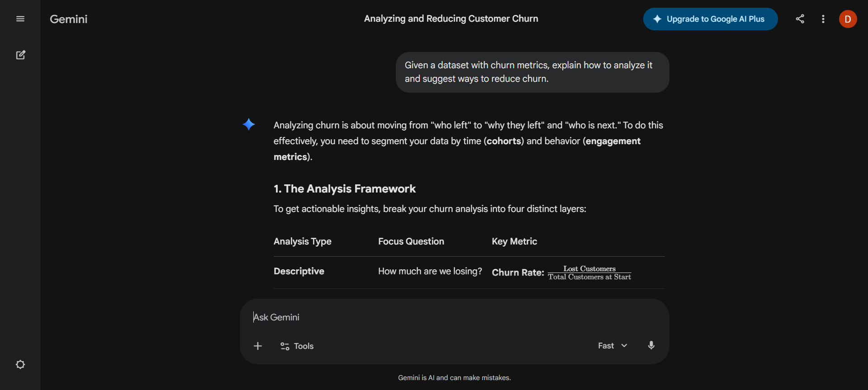Open the Tools menu in the prompt box

297,346
